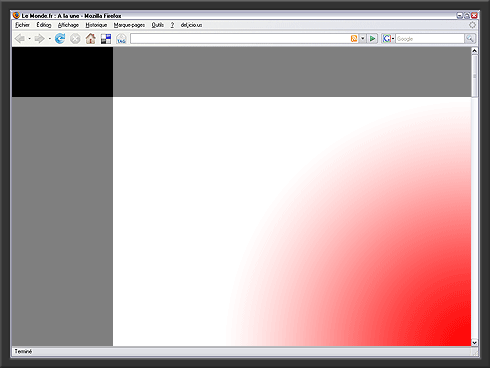Screen dimensions: 490x368
Task: Open the Marque-pages menu
Action: click(x=129, y=25)
